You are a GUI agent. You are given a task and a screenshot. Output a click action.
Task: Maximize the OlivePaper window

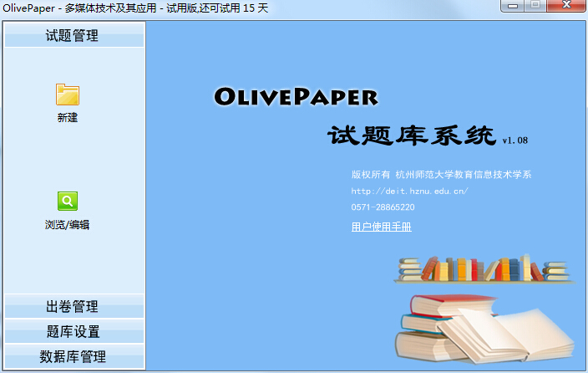tap(535, 5)
